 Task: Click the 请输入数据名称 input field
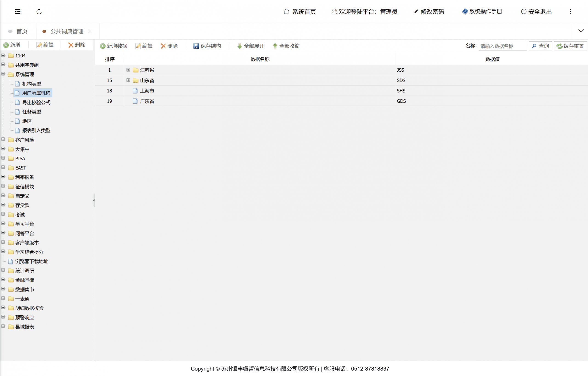[x=503, y=46]
